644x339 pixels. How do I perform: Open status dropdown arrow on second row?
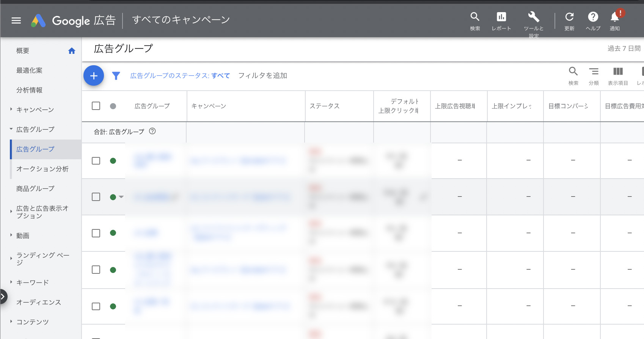[121, 197]
